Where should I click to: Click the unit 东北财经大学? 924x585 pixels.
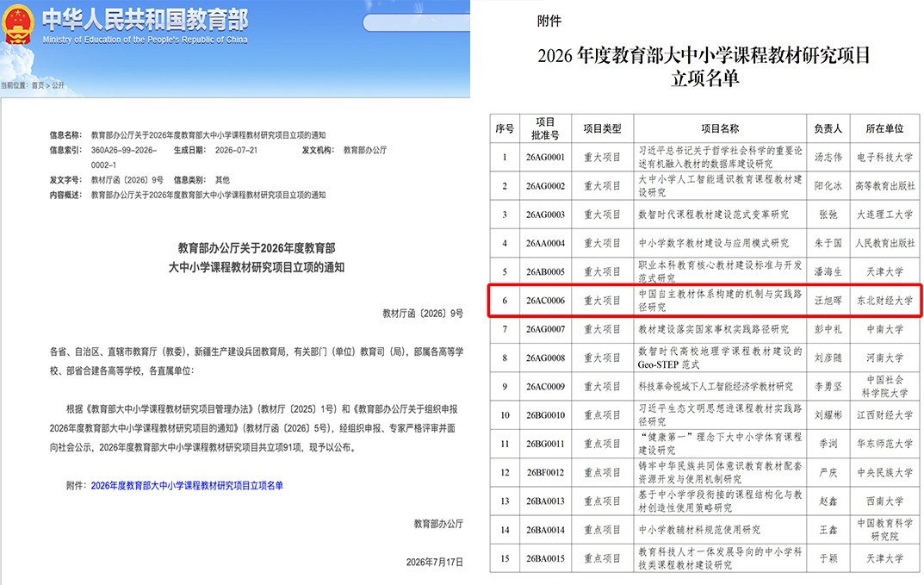pos(884,301)
